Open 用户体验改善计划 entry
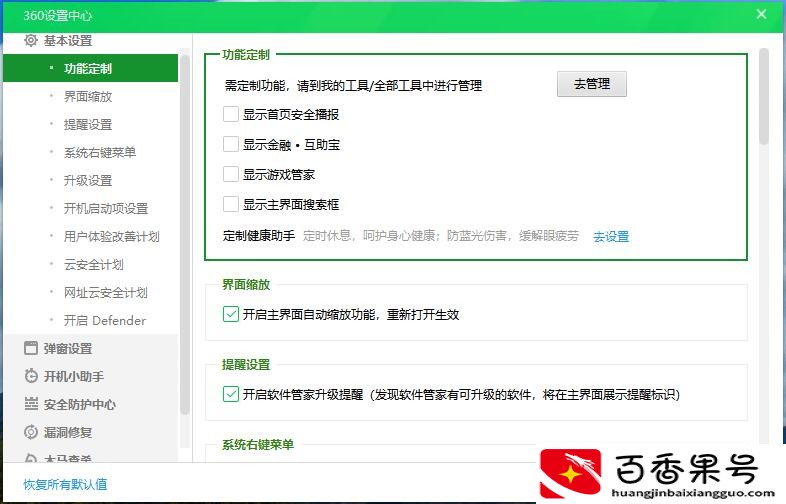This screenshot has height=504, width=786. 111,236
